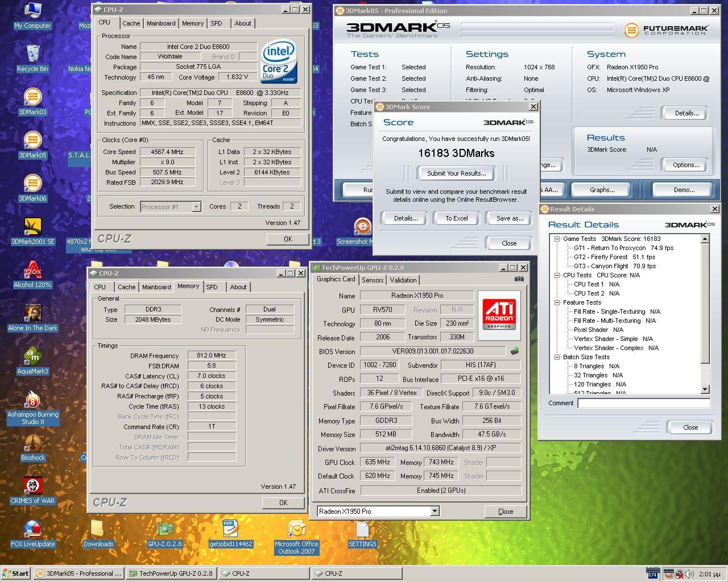Open Alcohol 120% desktop icon
This screenshot has width=728, height=582.
point(32,275)
